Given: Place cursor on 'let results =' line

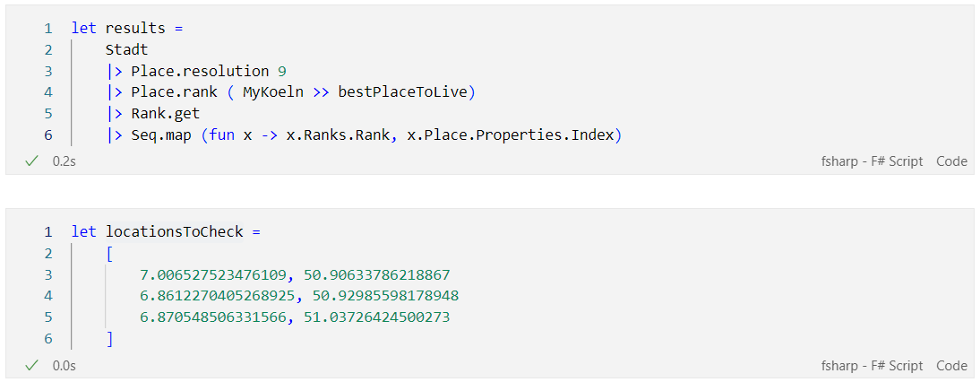Looking at the screenshot, I should [x=127, y=28].
